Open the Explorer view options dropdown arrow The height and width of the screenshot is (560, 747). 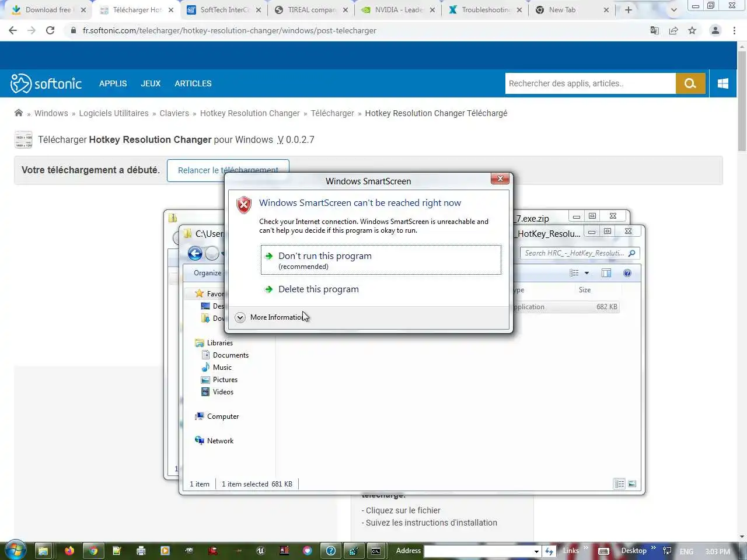(x=587, y=273)
